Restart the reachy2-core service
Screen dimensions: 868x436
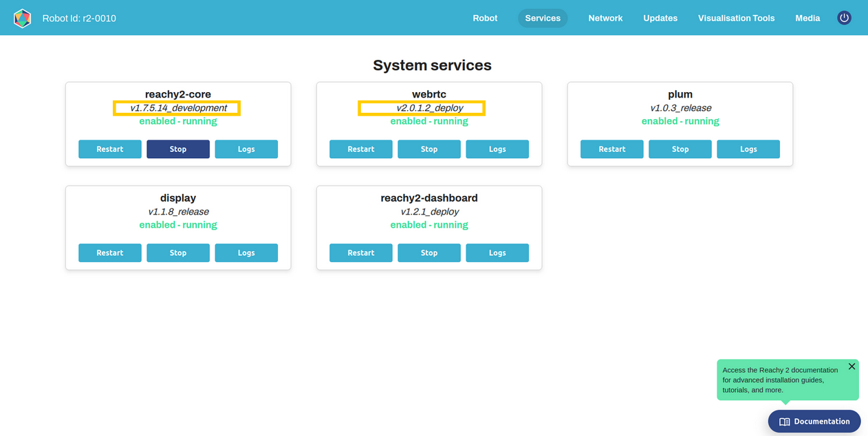point(110,149)
